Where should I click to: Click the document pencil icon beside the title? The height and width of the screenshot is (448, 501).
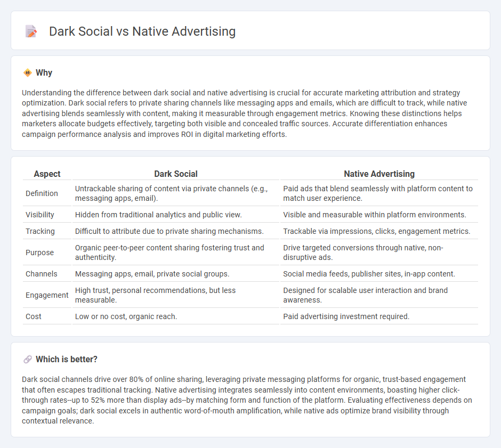coord(31,31)
